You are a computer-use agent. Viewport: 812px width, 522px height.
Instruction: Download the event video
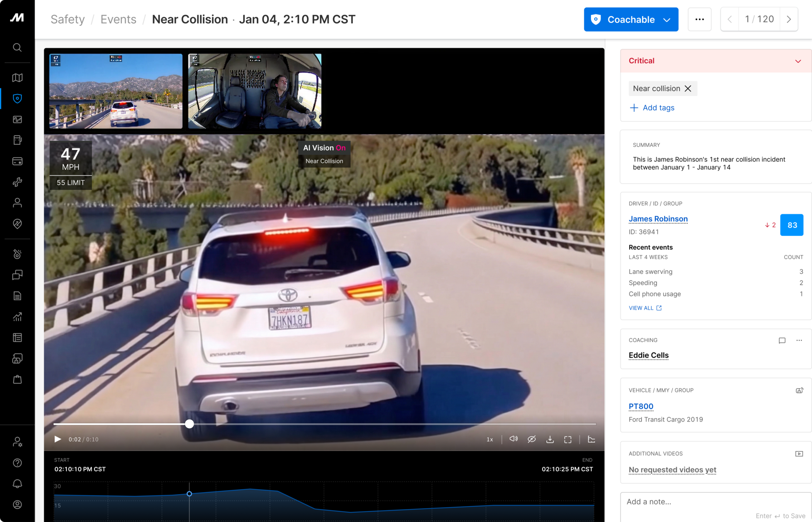pos(550,439)
